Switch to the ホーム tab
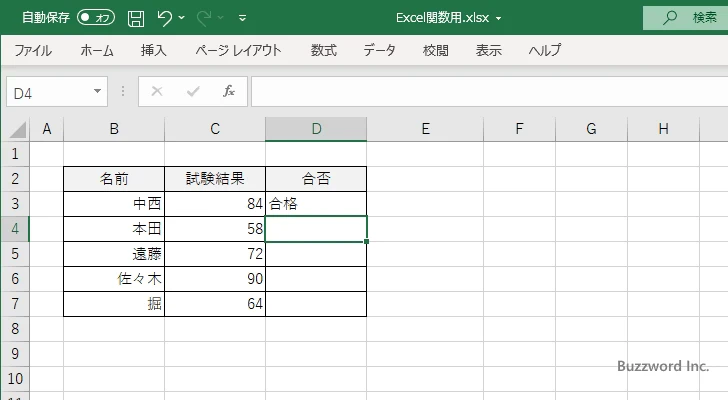728x400 pixels. pyautogui.click(x=97, y=50)
